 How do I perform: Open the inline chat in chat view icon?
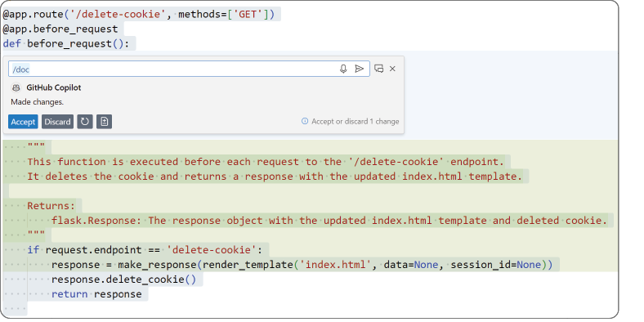click(x=379, y=69)
